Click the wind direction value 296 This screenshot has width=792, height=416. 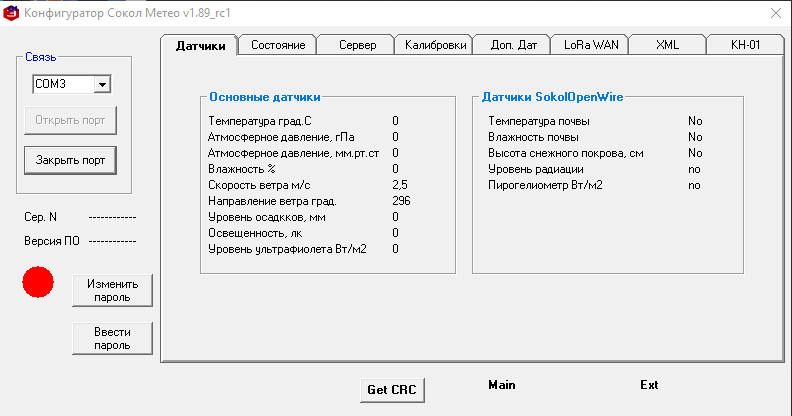401,201
